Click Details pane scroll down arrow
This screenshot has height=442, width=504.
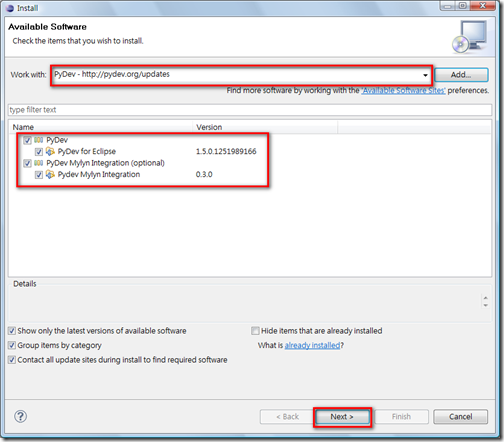point(486,305)
